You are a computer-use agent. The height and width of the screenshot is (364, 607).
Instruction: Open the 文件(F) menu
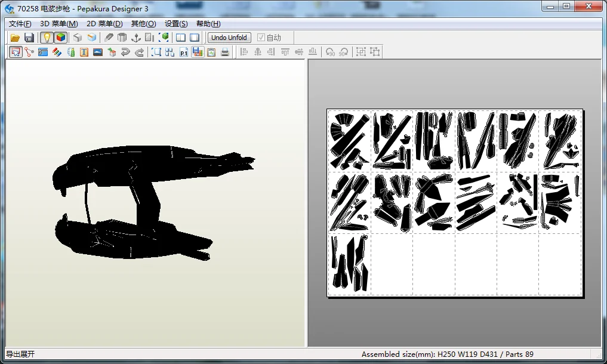tap(20, 24)
